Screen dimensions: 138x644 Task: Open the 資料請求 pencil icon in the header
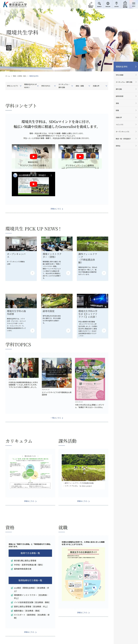(x=91, y=4)
